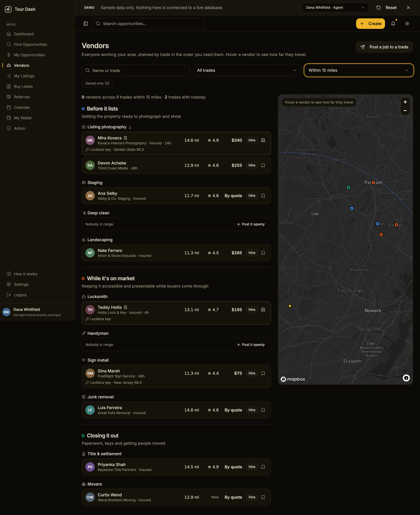Open the All trades dropdown

point(247,70)
